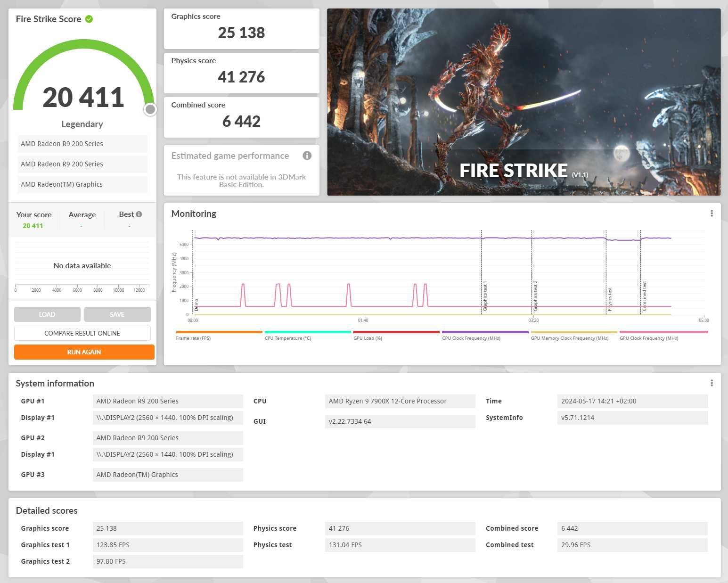Click the Graphics test 1 chart marker
The image size is (728, 583).
pos(485,296)
